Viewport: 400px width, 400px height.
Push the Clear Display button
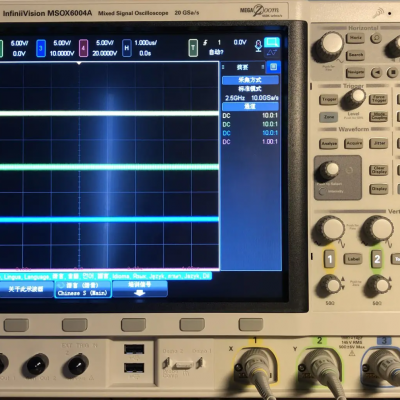379,170
